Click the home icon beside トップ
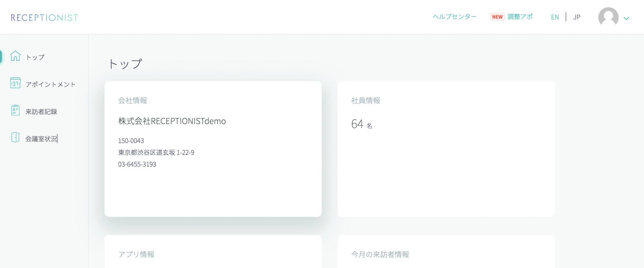This screenshot has width=644, height=268. 15,56
